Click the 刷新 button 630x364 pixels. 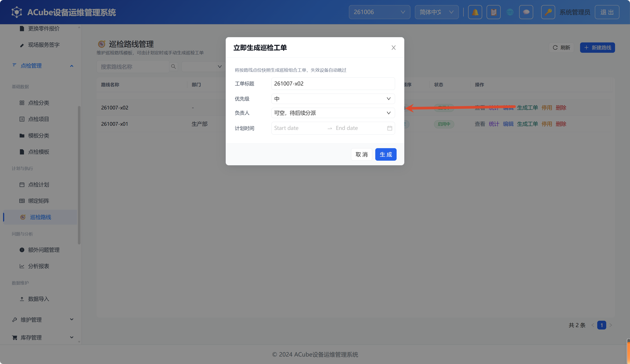tap(561, 47)
